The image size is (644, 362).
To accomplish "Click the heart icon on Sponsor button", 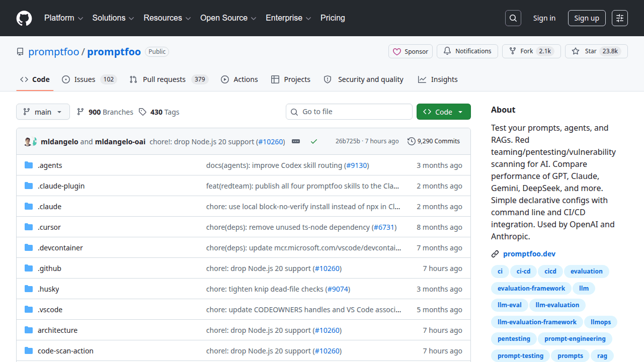I will (397, 51).
